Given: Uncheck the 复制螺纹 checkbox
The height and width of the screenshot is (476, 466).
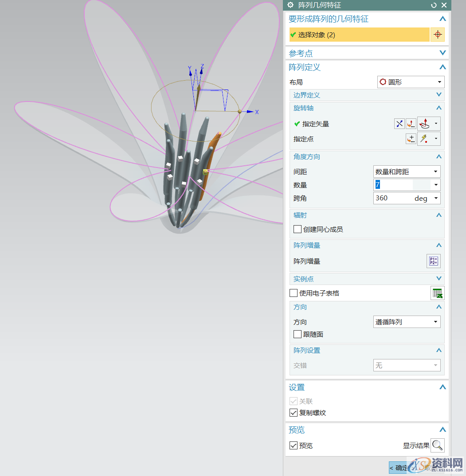Looking at the screenshot, I should click(x=294, y=413).
